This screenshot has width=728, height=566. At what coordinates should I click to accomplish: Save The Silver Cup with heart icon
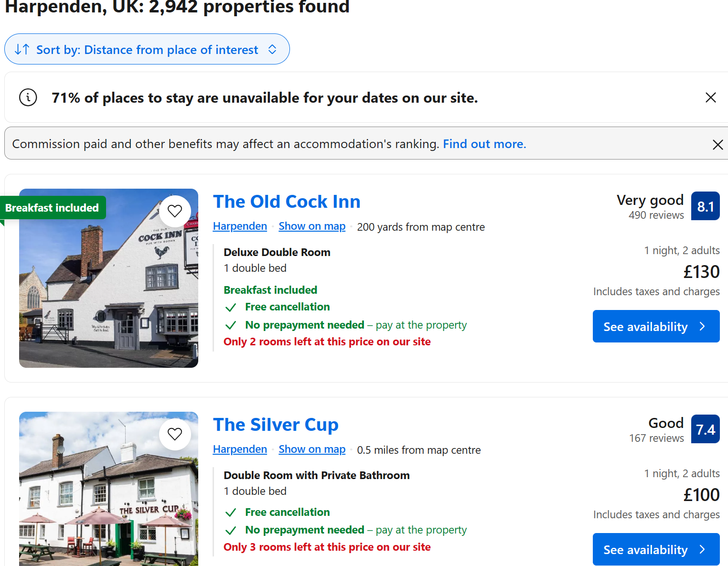tap(175, 434)
